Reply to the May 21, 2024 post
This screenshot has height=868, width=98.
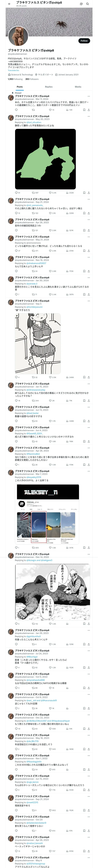click(x=16, y=251)
